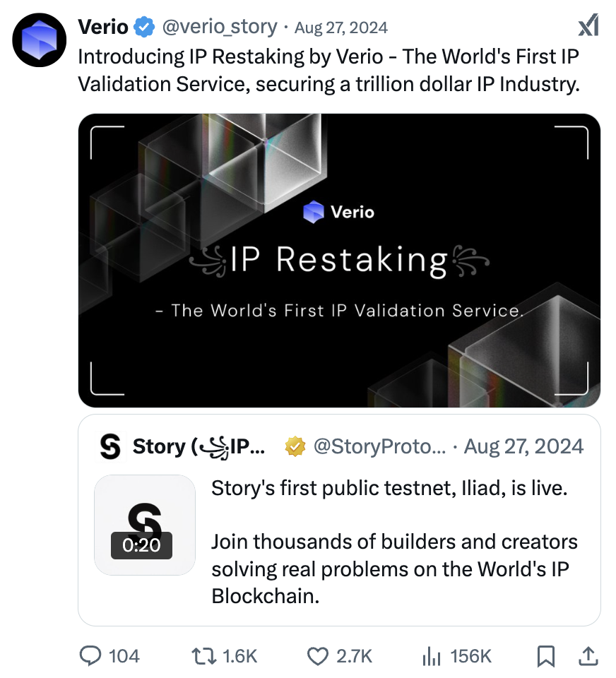Screen dimensions: 616x678
Task: Click Story's gold verified badge
Action: tap(295, 446)
